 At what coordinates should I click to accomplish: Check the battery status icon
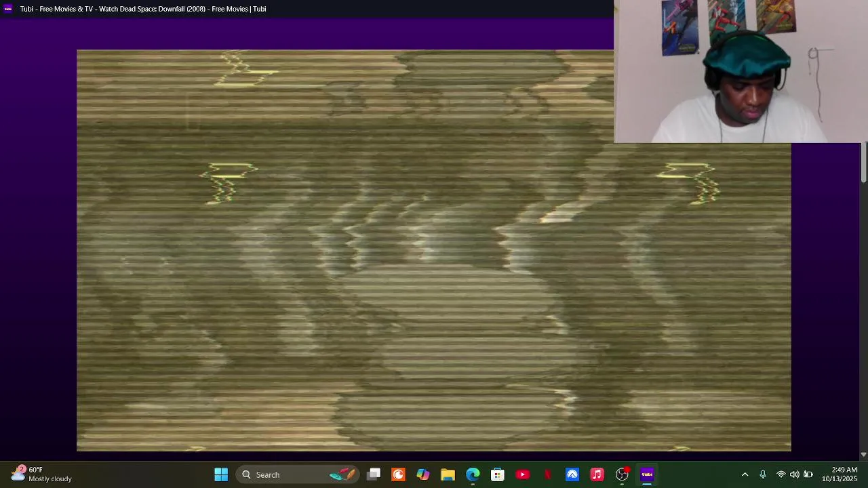[808, 474]
